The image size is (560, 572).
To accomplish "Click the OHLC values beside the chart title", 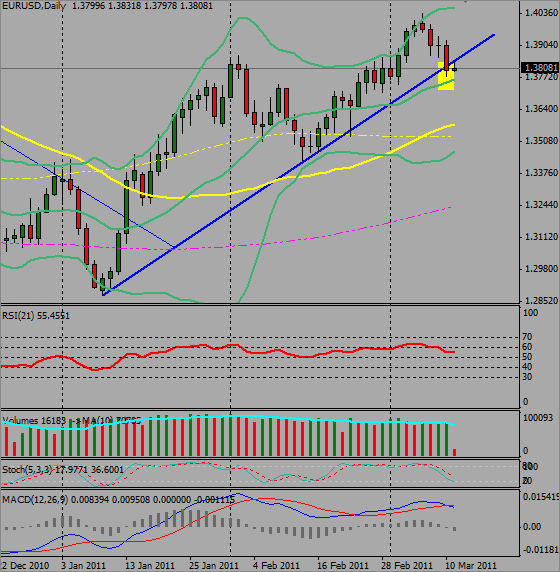I will (x=142, y=6).
